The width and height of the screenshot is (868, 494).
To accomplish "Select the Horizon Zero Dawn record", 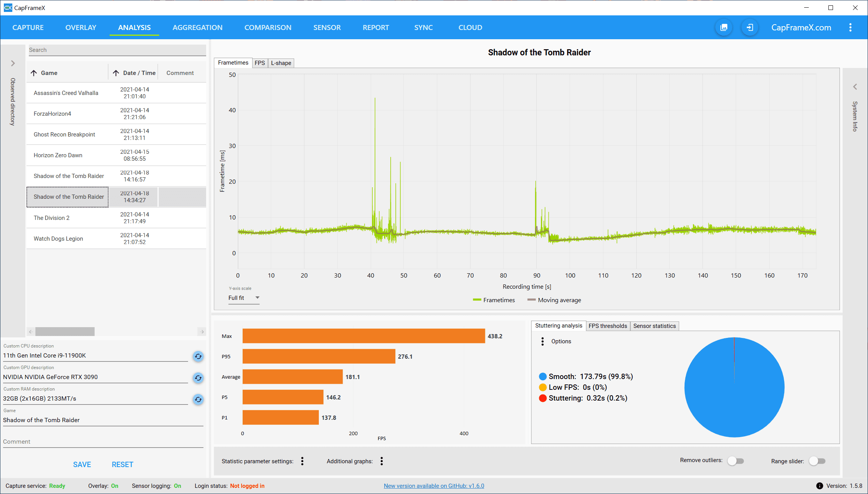I will (58, 155).
